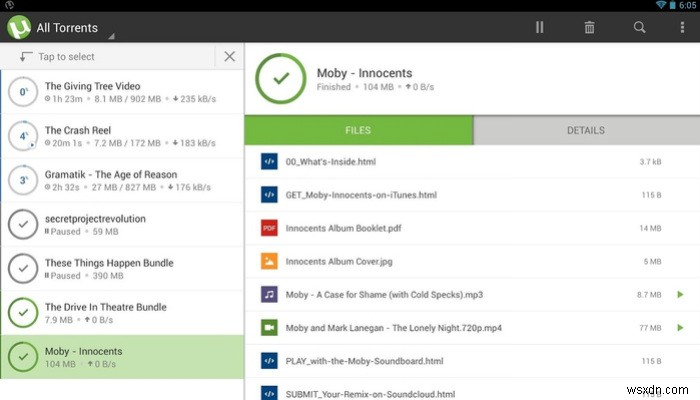Click HTML icon for SUBMIT_Your-Remix-on-Soundcloud
The width and height of the screenshot is (700, 400).
[x=269, y=393]
